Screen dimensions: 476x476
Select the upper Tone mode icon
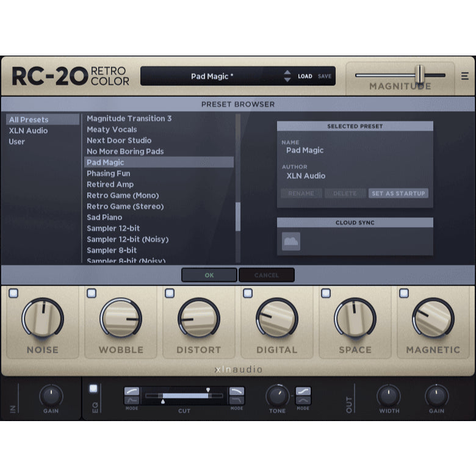[x=303, y=391]
